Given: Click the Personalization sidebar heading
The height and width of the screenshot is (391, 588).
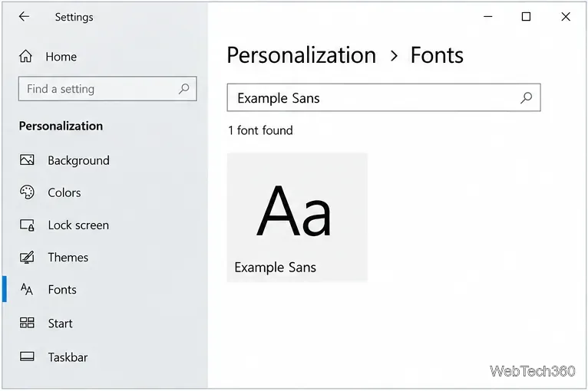Looking at the screenshot, I should tap(61, 126).
